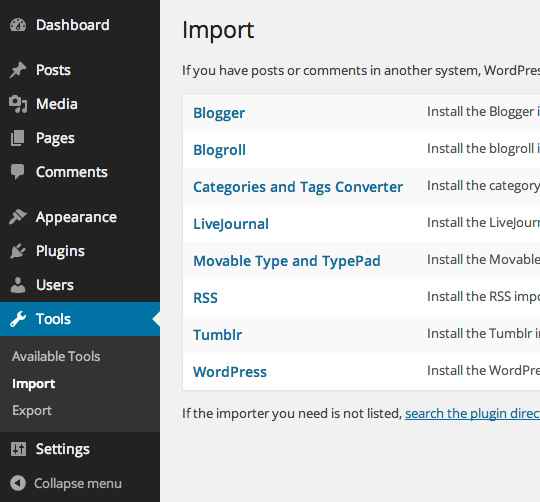Click the Dashboard gauge icon
Viewport: 540px width, 502px height.
coord(18,25)
